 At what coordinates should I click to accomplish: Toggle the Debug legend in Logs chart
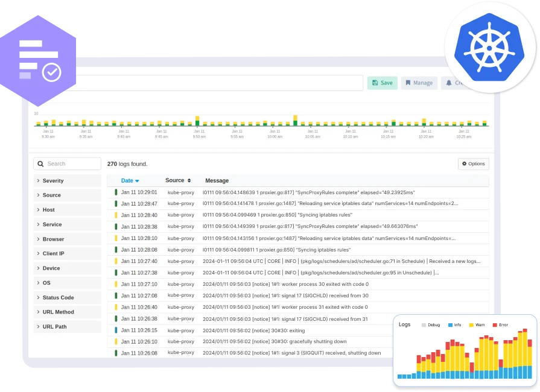click(431, 325)
